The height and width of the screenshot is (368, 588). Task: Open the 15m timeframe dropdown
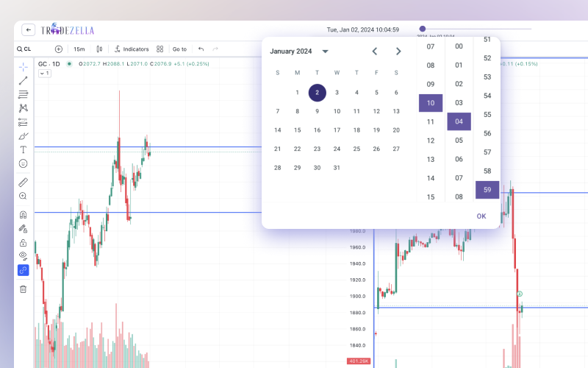coord(79,49)
